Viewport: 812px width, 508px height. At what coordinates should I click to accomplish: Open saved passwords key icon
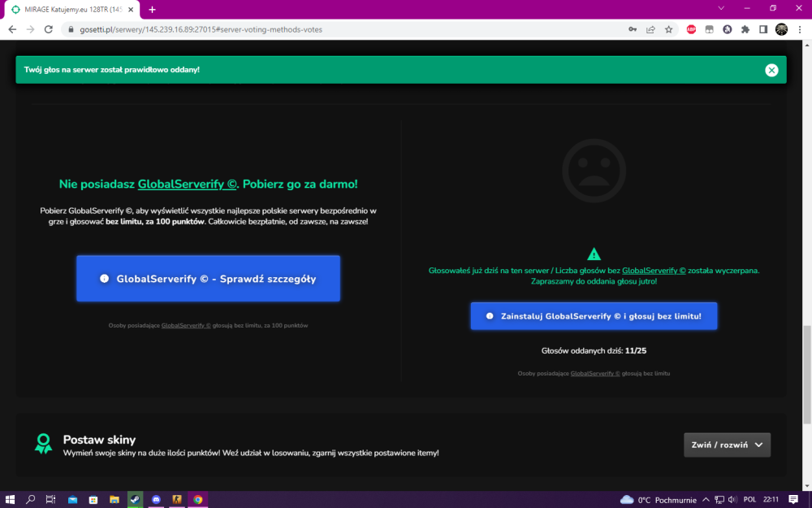click(x=633, y=29)
